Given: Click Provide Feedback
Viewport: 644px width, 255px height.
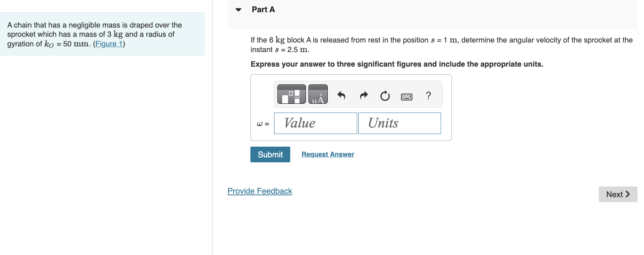Looking at the screenshot, I should pyautogui.click(x=260, y=191).
